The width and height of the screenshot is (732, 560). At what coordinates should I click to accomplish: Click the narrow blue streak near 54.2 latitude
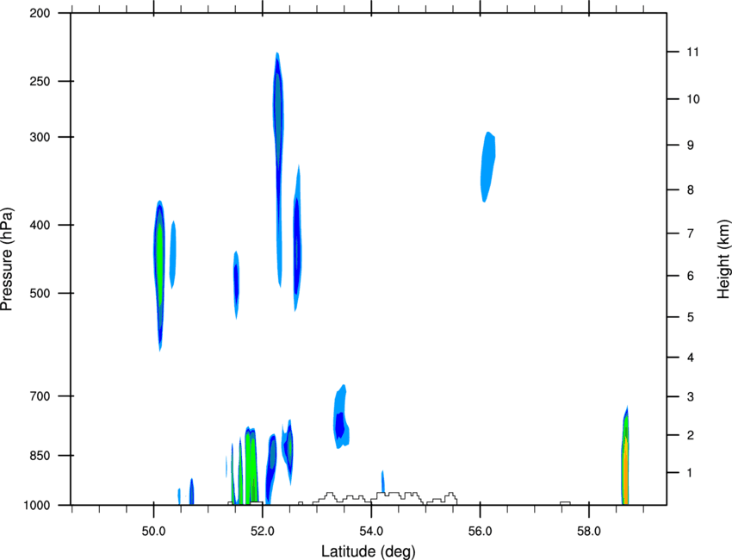[383, 482]
